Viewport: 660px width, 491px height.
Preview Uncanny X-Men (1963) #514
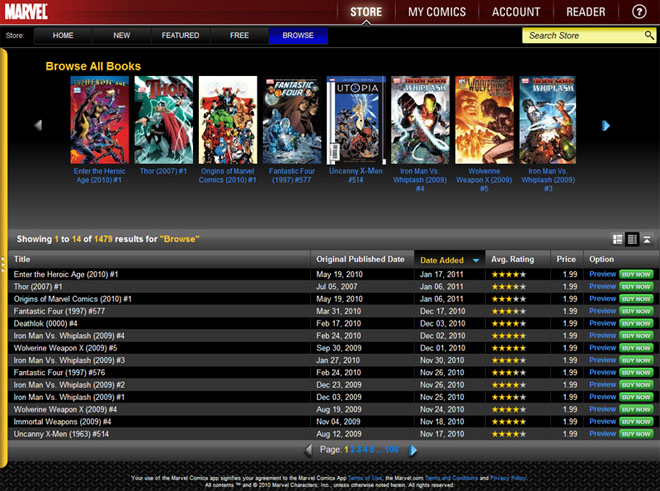coord(603,434)
